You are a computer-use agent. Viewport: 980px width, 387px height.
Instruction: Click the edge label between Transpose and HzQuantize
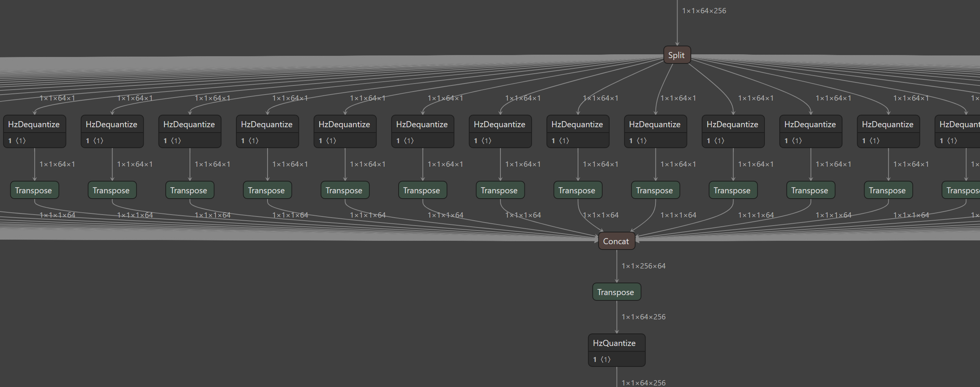coord(643,317)
